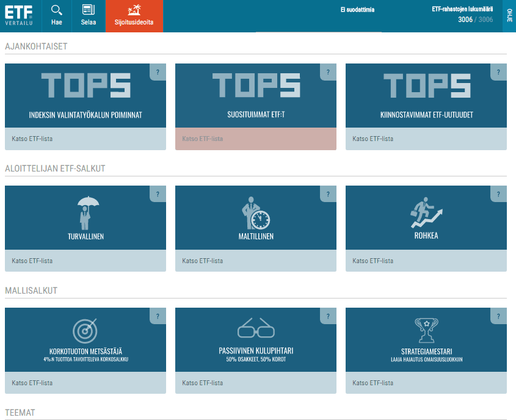Click the trophy icon for Strategiamestari
The image size is (516, 420).
coord(426,330)
